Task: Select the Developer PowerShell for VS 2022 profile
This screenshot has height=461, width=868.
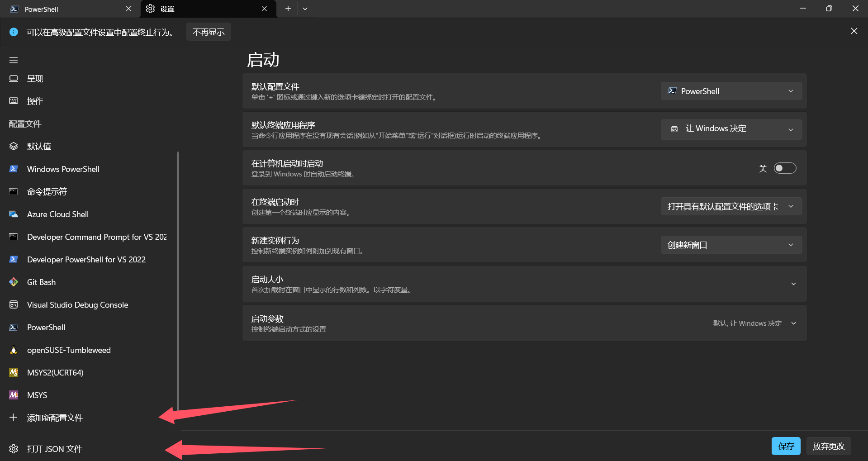Action: (x=86, y=259)
